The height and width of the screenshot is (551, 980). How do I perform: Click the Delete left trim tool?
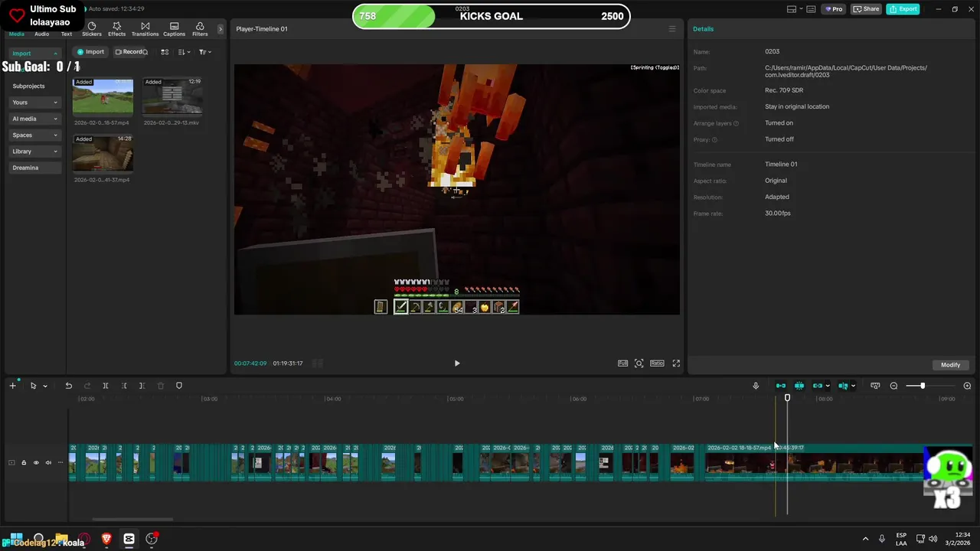pos(124,386)
